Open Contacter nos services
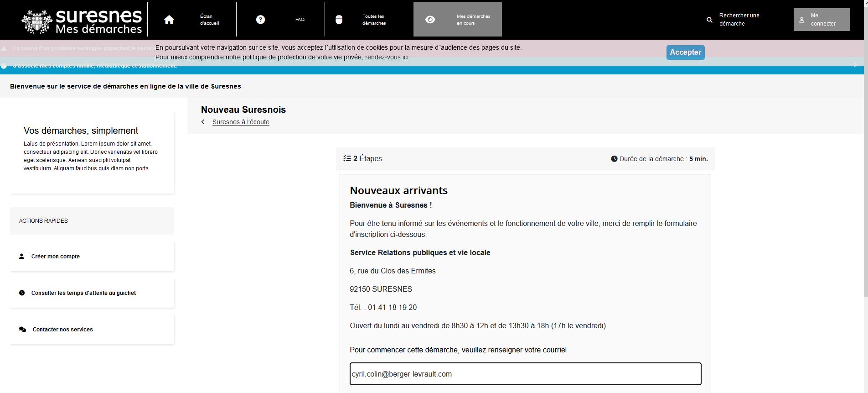The height and width of the screenshot is (393, 868). tap(92, 330)
